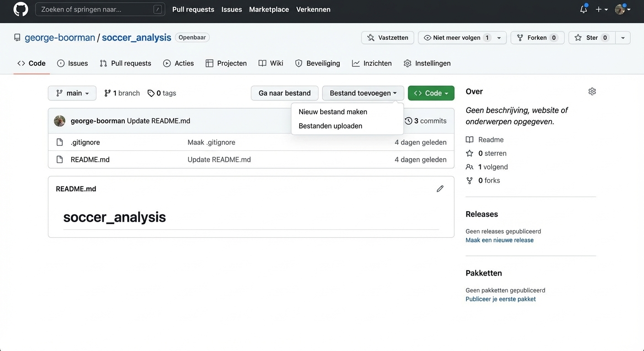Click the Readme book icon in the sidebar
644x351 pixels.
coord(470,139)
